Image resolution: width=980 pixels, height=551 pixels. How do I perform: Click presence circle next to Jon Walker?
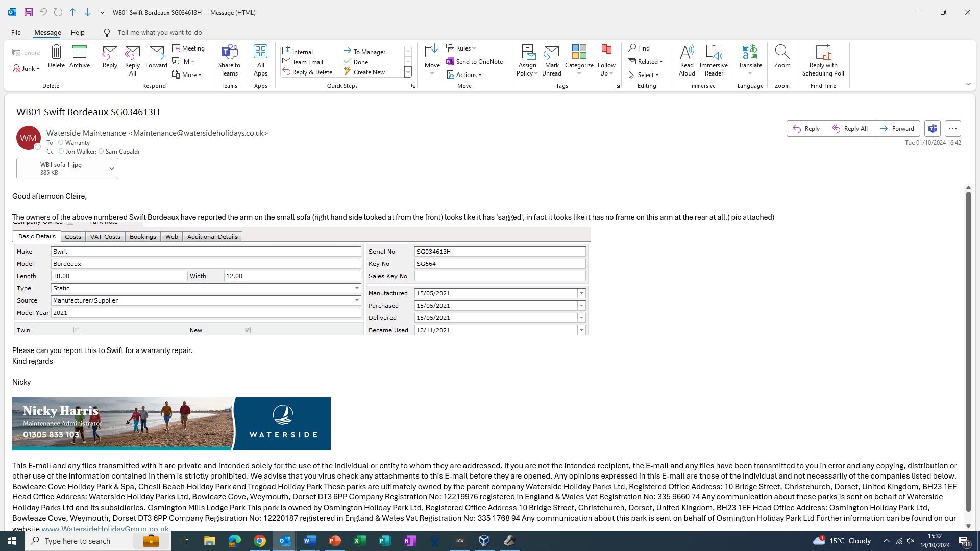point(61,151)
